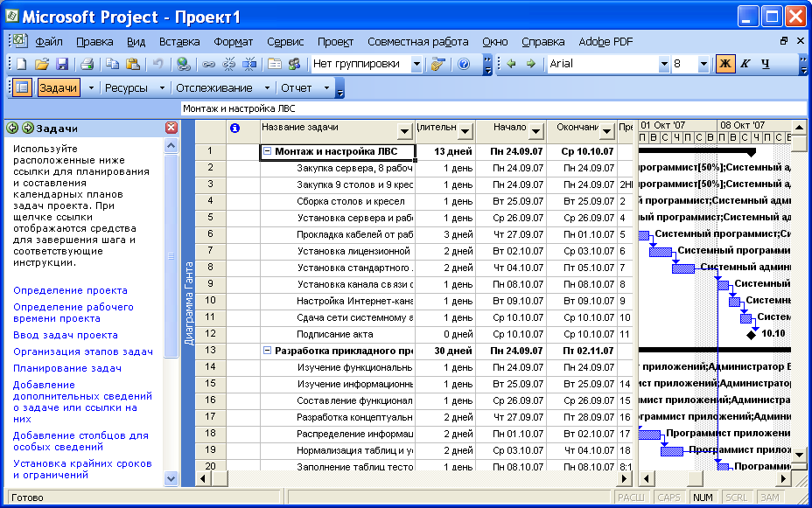
Task: Open the Правка menu
Action: (94, 42)
